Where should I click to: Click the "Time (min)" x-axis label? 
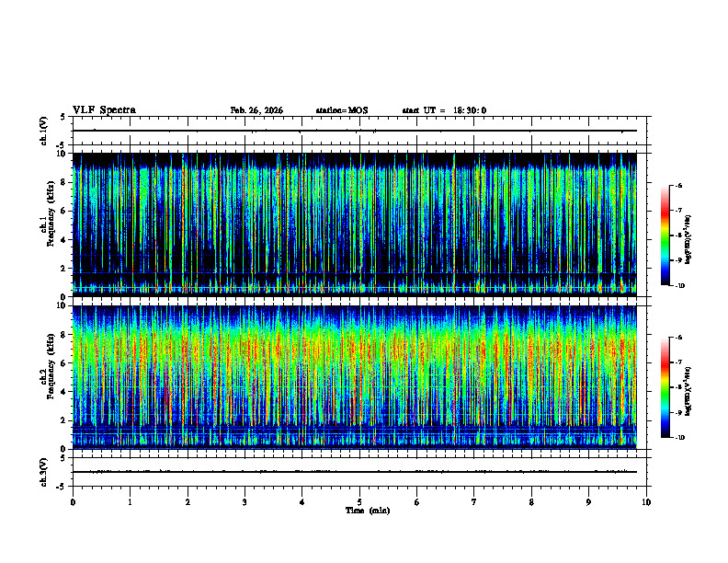[x=368, y=511]
